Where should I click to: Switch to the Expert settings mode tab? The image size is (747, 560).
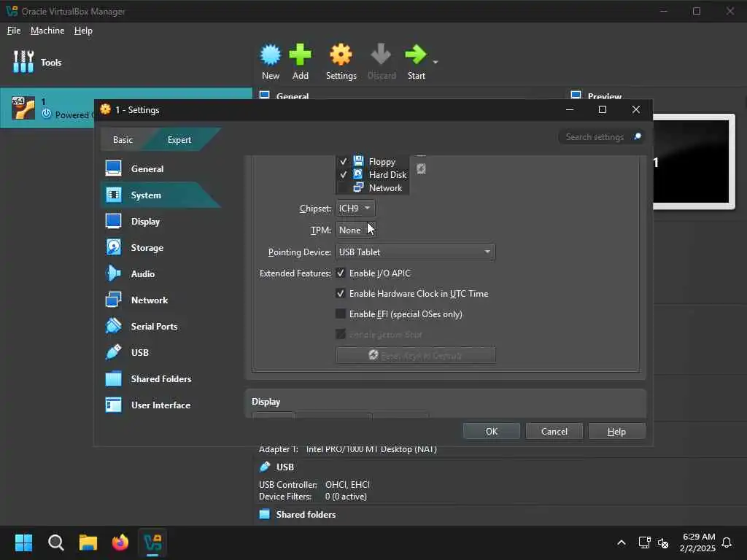point(179,139)
